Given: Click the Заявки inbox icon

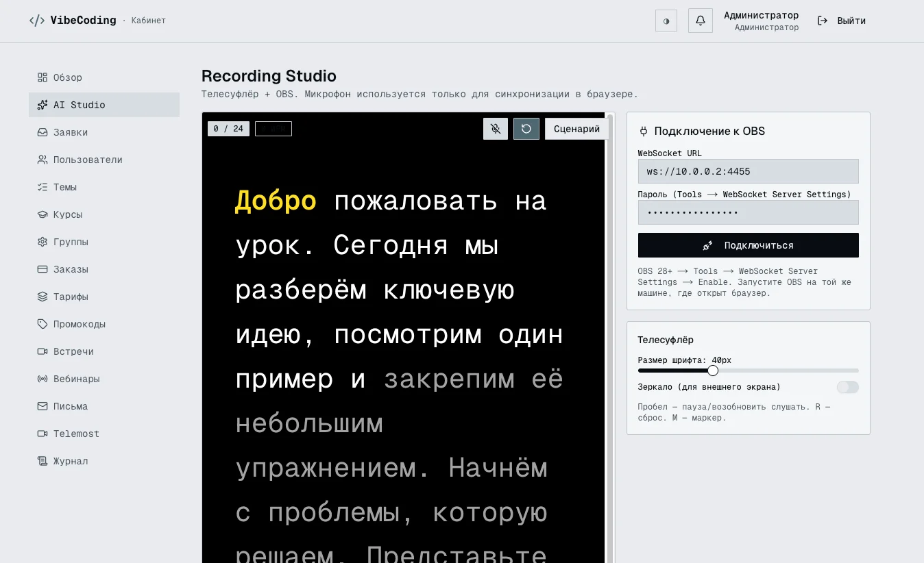Looking at the screenshot, I should [42, 132].
